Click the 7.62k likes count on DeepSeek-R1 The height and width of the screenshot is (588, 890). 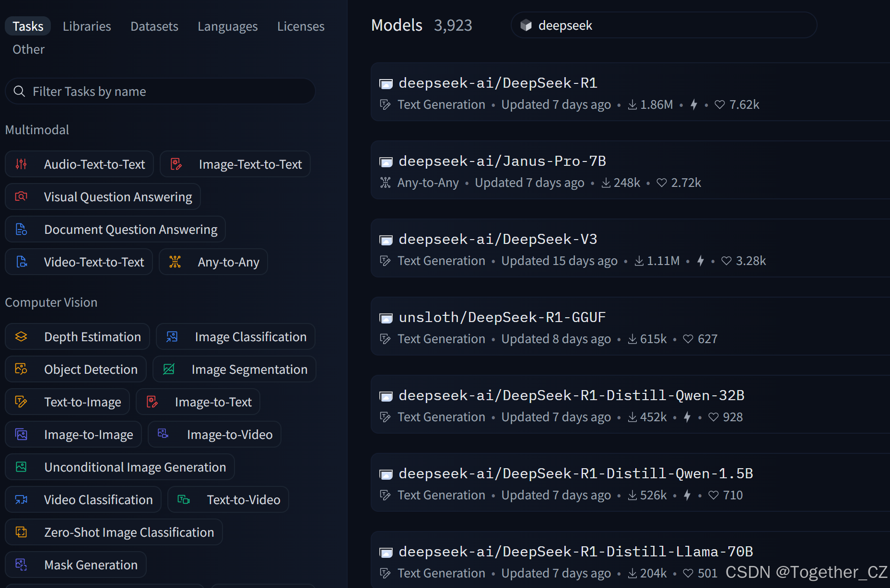click(x=744, y=104)
